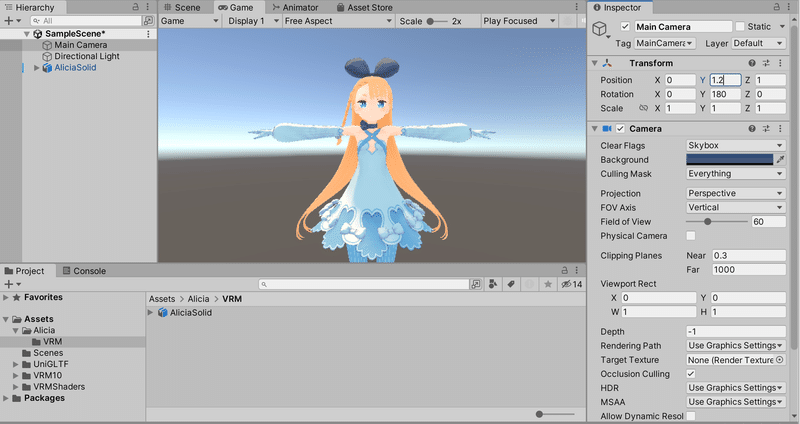This screenshot has height=424, width=800.
Task: Open FOV Axis Vertical dropdown
Action: click(x=735, y=208)
